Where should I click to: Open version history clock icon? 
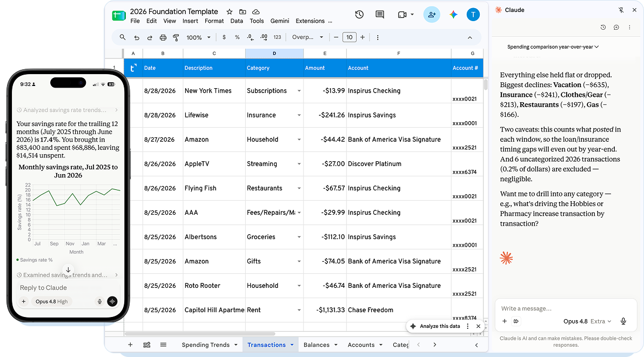(359, 15)
